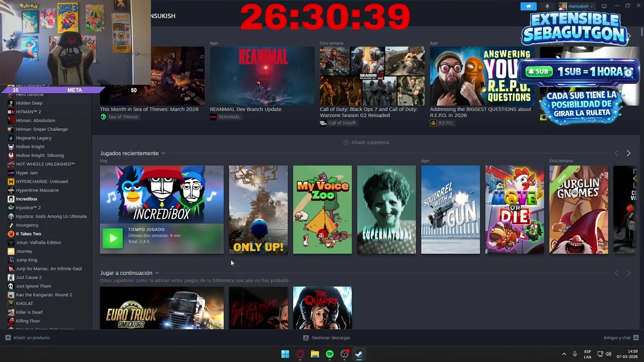Click the Hollow Knight game icon
Image resolution: width=644 pixels, height=362 pixels.
[11, 147]
